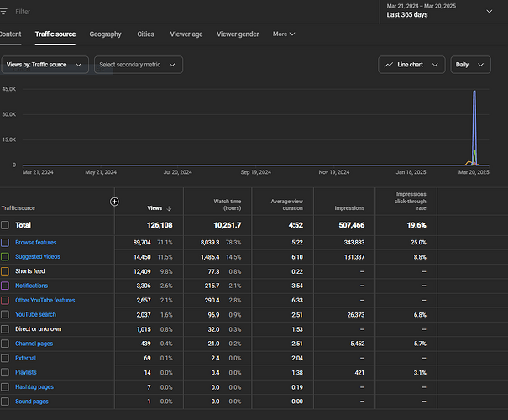The height and width of the screenshot is (420, 508).
Task: Open the Playlists traffic link
Action: coord(25,372)
